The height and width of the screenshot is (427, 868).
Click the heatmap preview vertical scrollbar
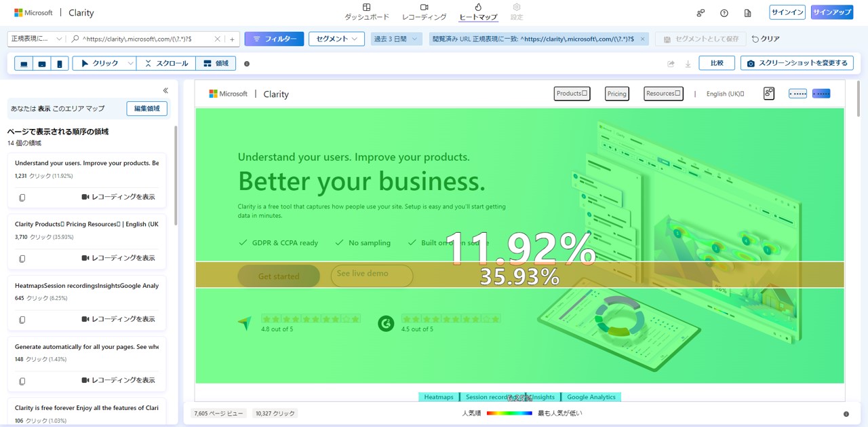click(x=859, y=100)
